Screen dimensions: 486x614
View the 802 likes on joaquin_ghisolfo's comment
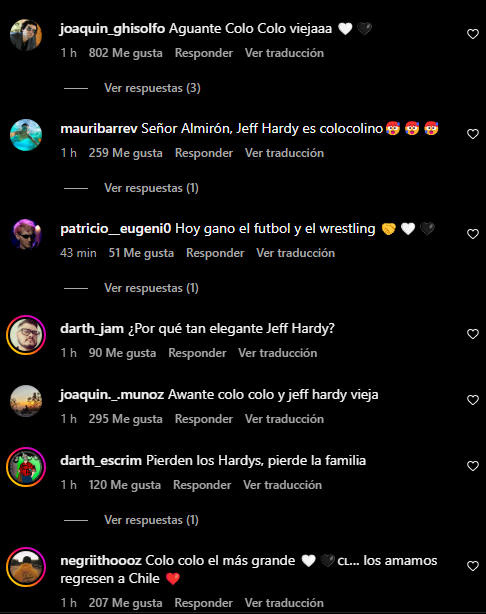pyautogui.click(x=125, y=53)
